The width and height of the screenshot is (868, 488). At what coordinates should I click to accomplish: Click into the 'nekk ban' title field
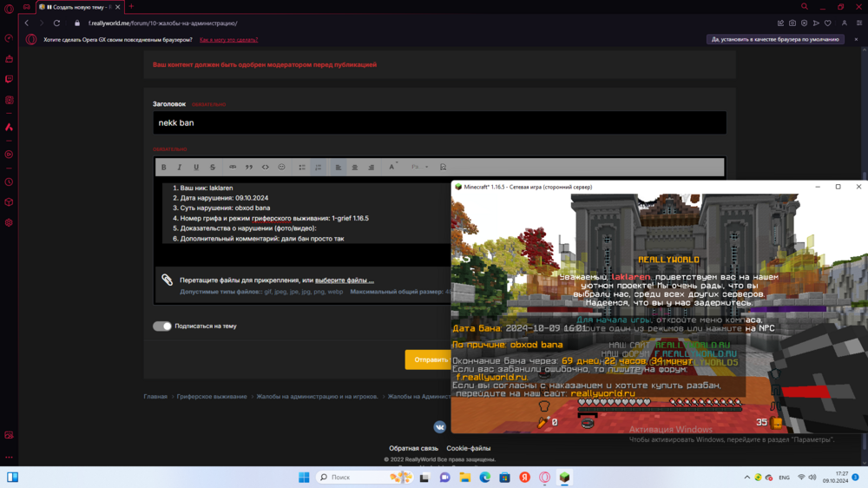pyautogui.click(x=439, y=122)
